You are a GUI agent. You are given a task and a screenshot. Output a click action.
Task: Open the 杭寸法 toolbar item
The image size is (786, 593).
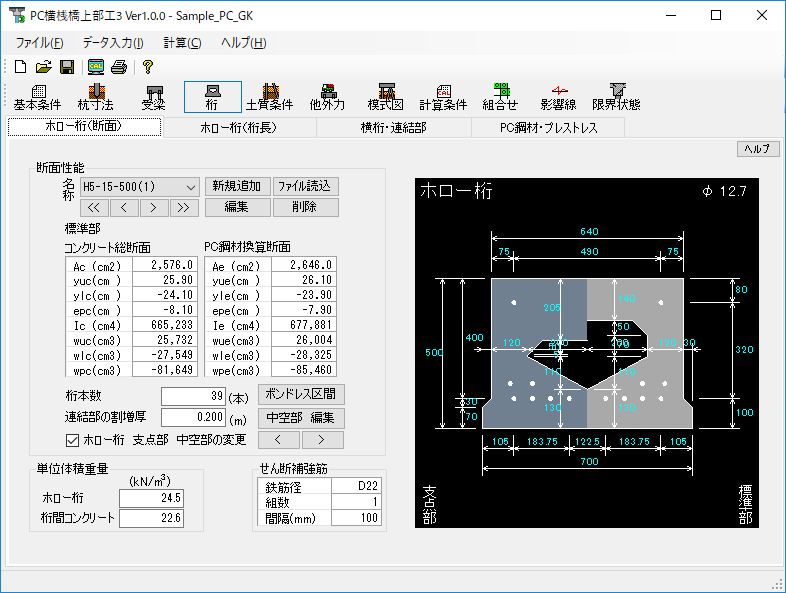[x=96, y=97]
